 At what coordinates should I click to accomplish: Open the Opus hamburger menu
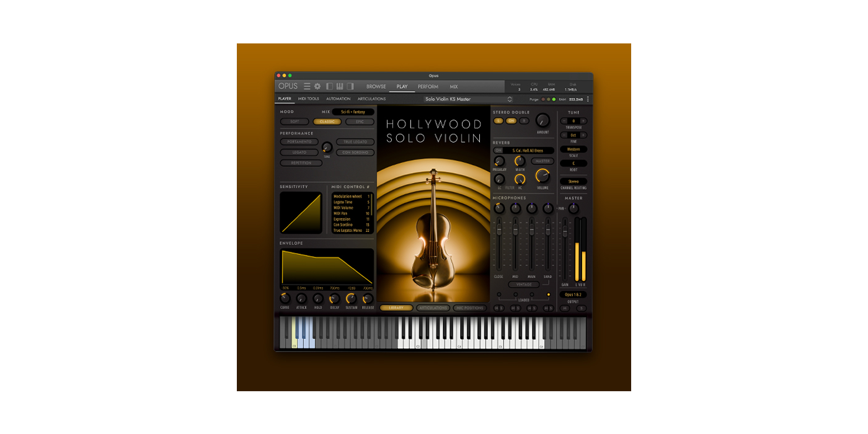[x=307, y=86]
